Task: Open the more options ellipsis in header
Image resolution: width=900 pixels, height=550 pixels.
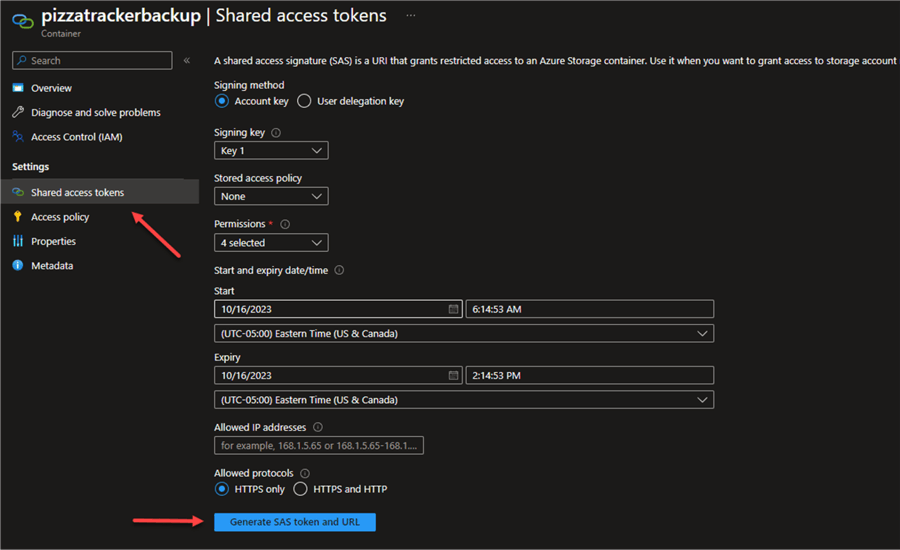Action: click(x=411, y=17)
